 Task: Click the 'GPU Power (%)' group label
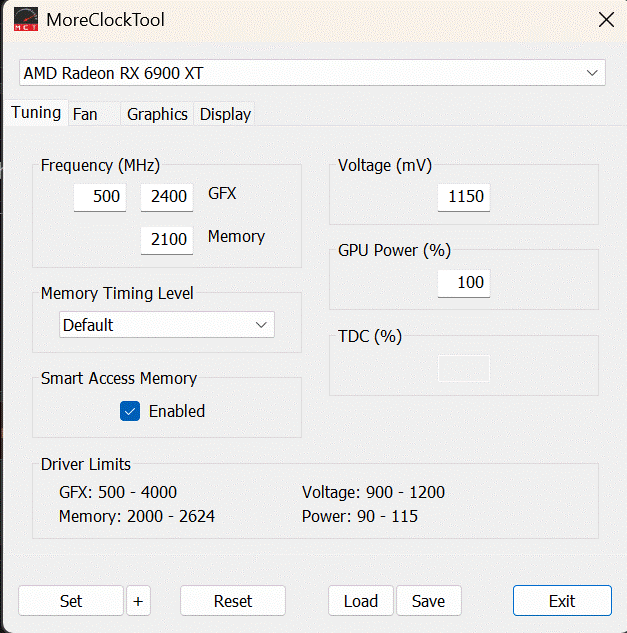[394, 251]
